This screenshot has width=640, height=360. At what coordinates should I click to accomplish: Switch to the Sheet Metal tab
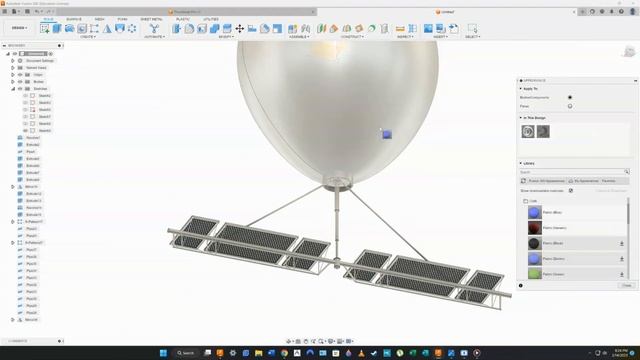151,19
